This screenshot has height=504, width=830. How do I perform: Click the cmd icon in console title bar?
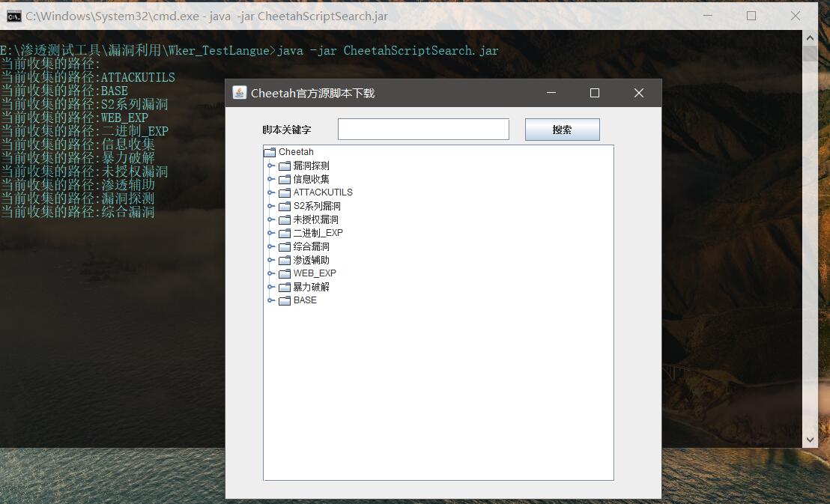[13, 16]
